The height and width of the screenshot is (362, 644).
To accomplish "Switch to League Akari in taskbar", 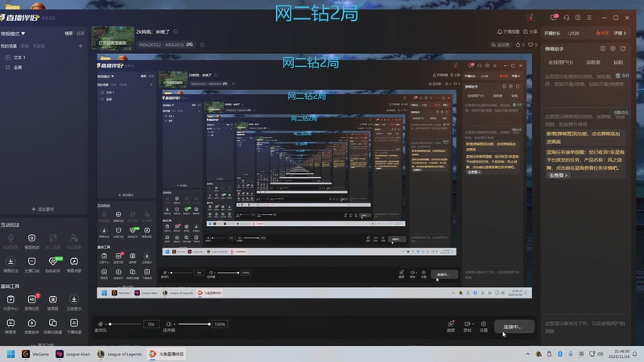I will tap(73, 354).
